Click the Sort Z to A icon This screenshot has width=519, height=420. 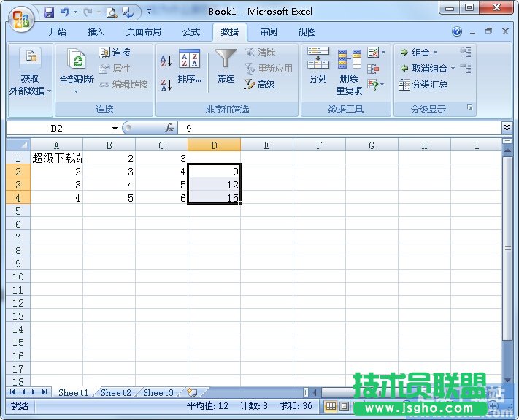(x=166, y=85)
